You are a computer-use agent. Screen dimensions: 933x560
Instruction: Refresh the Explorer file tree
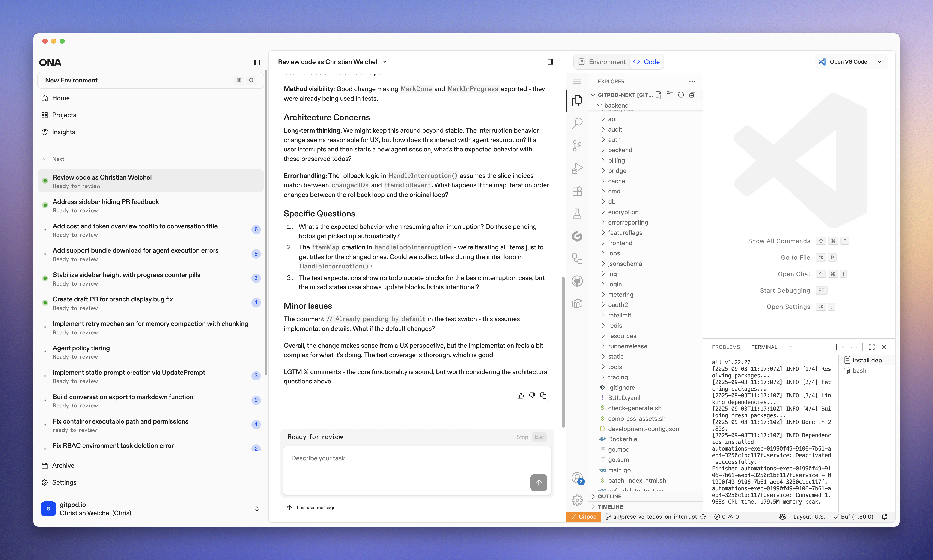point(681,95)
